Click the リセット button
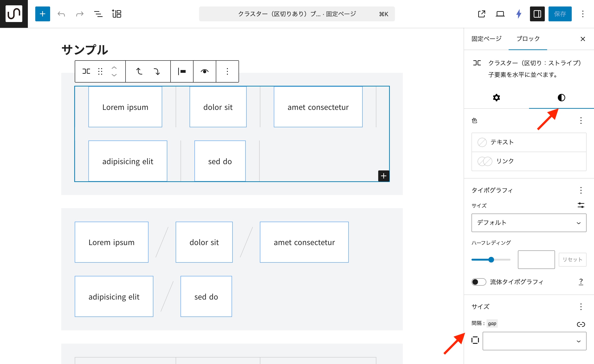Viewport: 594px width, 364px height. pos(572,259)
